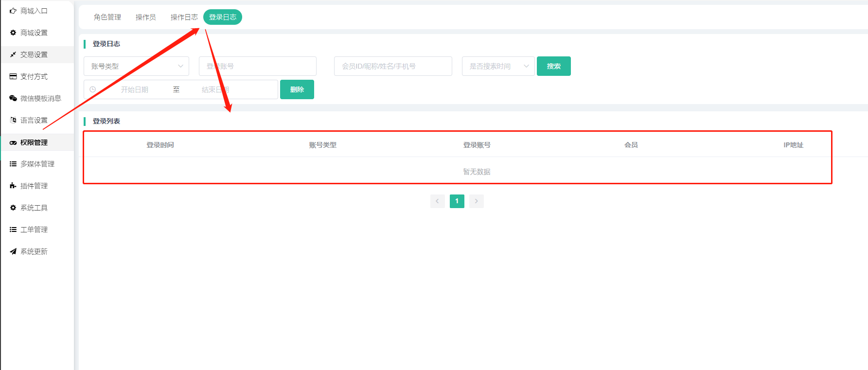This screenshot has height=370, width=868.
Task: Click the 支付方式 card icon
Action: (x=13, y=76)
